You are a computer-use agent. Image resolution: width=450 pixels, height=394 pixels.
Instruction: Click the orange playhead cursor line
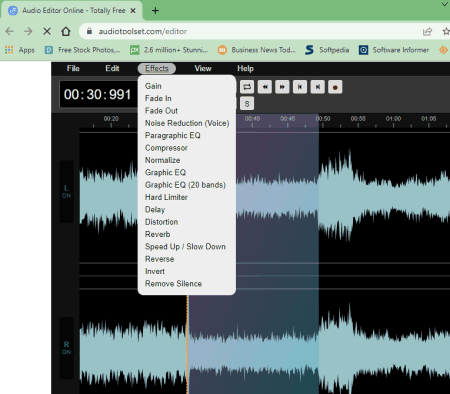coord(187,344)
